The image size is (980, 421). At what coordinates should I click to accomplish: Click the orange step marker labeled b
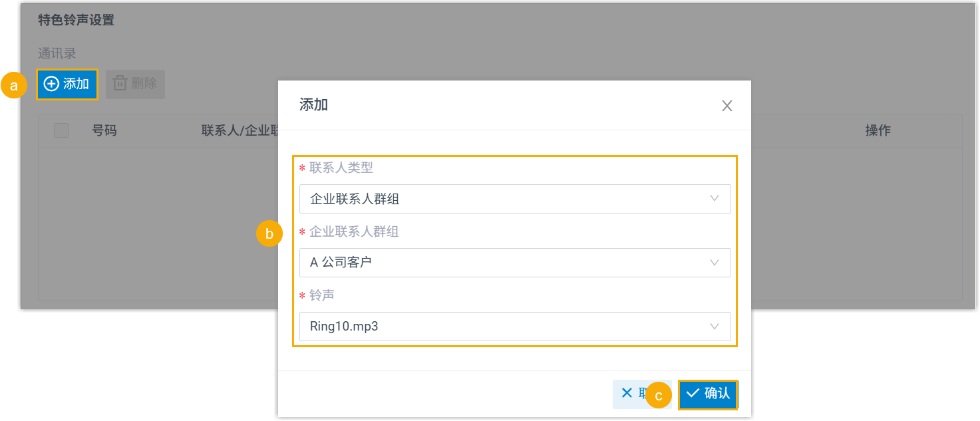pyautogui.click(x=269, y=233)
